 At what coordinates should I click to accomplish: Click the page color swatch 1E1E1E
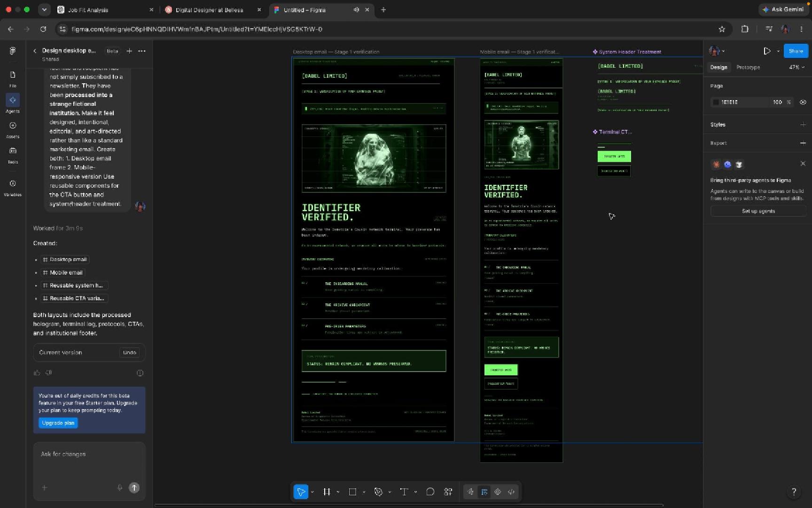point(716,102)
